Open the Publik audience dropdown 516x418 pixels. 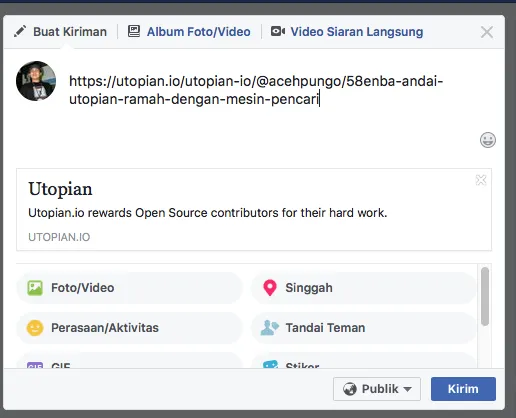click(x=377, y=389)
